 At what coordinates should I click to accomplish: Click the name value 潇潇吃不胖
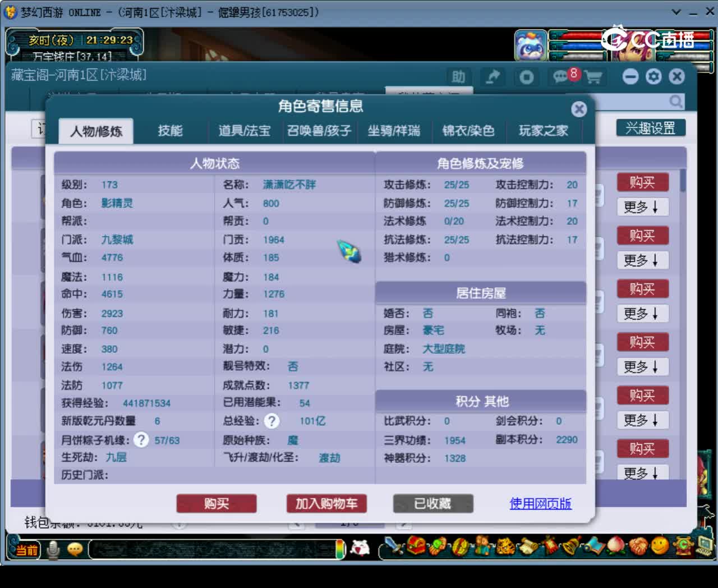[x=289, y=185]
